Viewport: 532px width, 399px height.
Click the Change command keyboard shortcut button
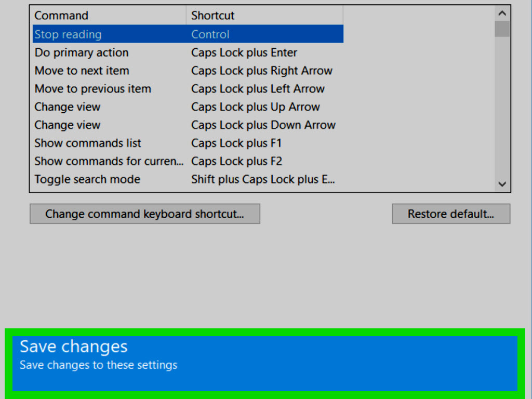pyautogui.click(x=145, y=214)
